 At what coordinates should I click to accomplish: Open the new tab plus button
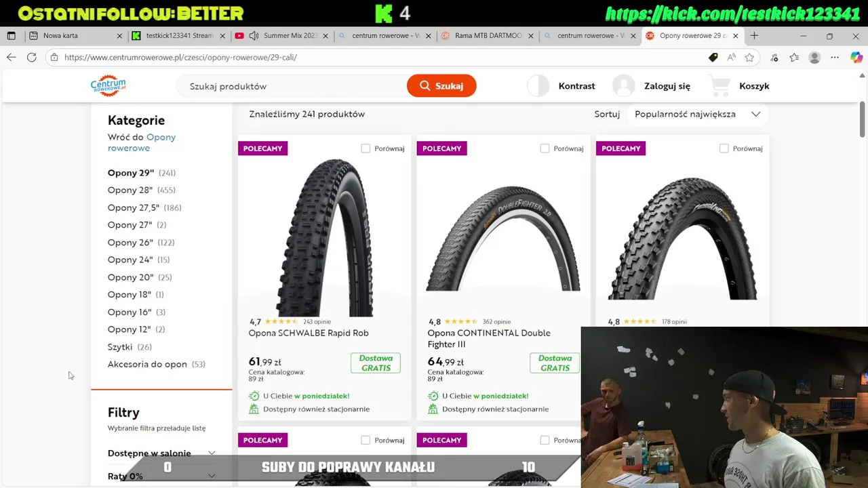pyautogui.click(x=754, y=35)
